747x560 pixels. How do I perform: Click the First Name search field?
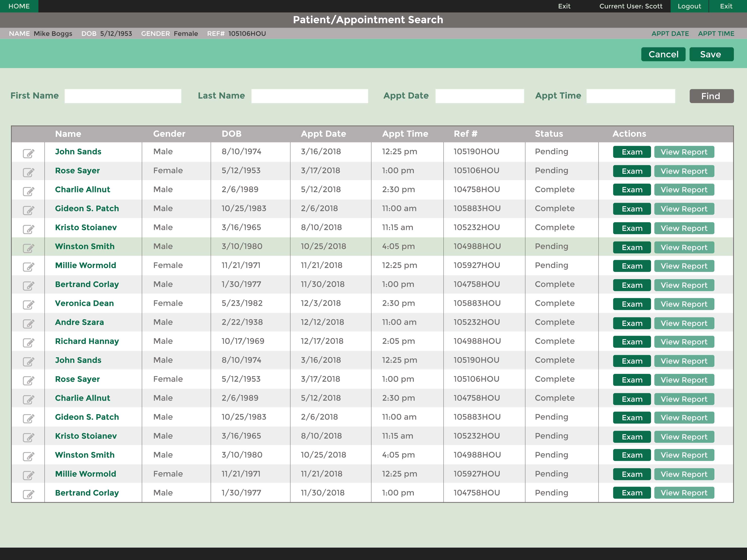[x=123, y=96]
